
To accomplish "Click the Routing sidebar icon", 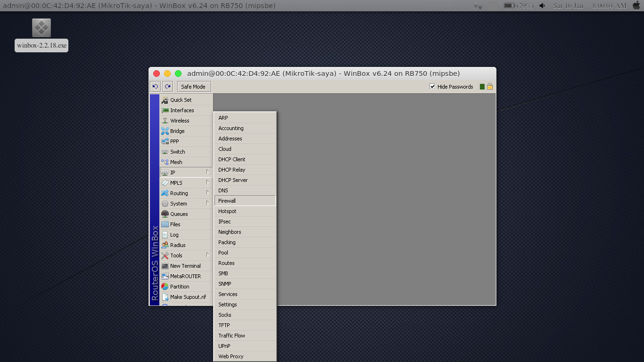I will [x=165, y=193].
